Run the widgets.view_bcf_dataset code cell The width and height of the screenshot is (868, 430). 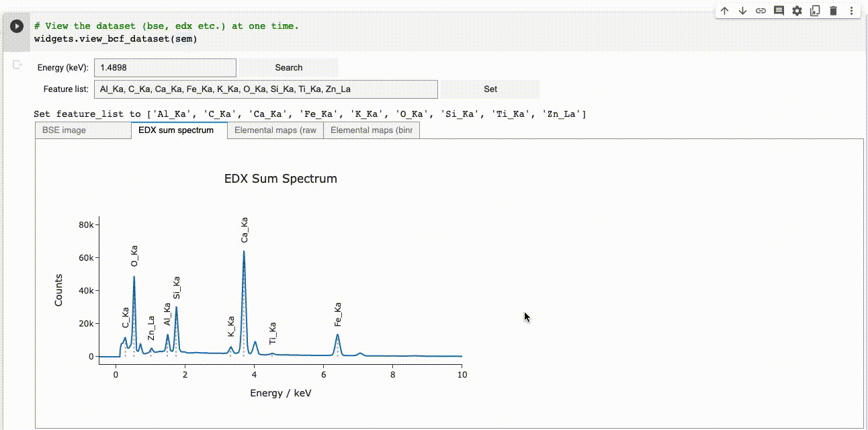click(15, 26)
